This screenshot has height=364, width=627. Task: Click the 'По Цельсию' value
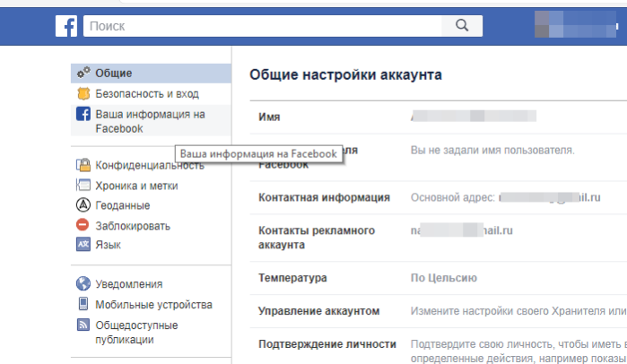click(x=444, y=278)
